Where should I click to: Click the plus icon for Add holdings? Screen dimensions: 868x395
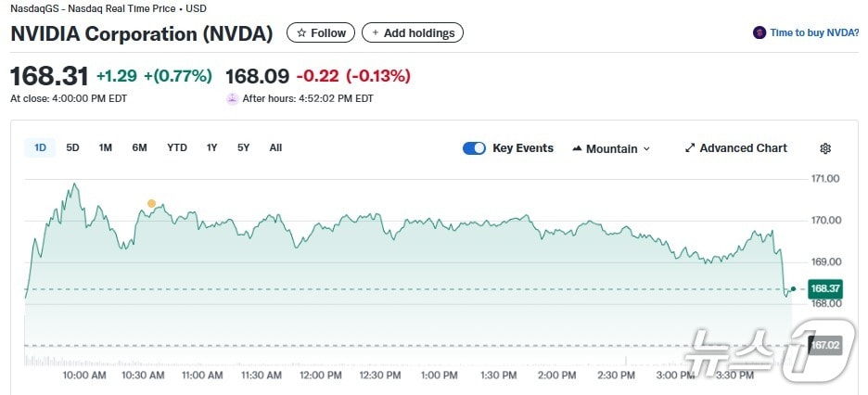[x=376, y=33]
